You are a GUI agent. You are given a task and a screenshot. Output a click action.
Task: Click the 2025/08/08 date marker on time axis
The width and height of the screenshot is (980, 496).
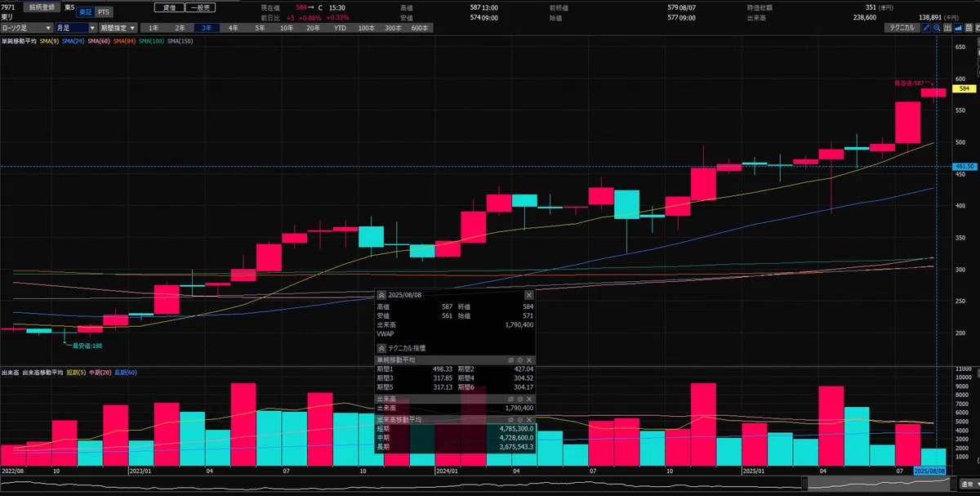(x=929, y=471)
